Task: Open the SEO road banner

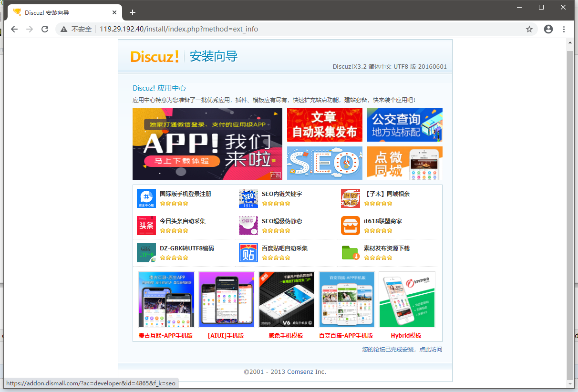Action: [325, 163]
